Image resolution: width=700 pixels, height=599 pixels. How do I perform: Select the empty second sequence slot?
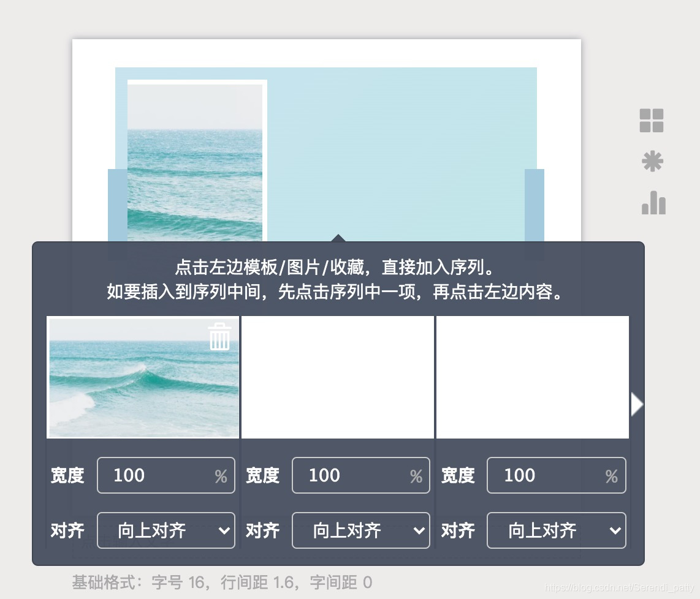[338, 377]
